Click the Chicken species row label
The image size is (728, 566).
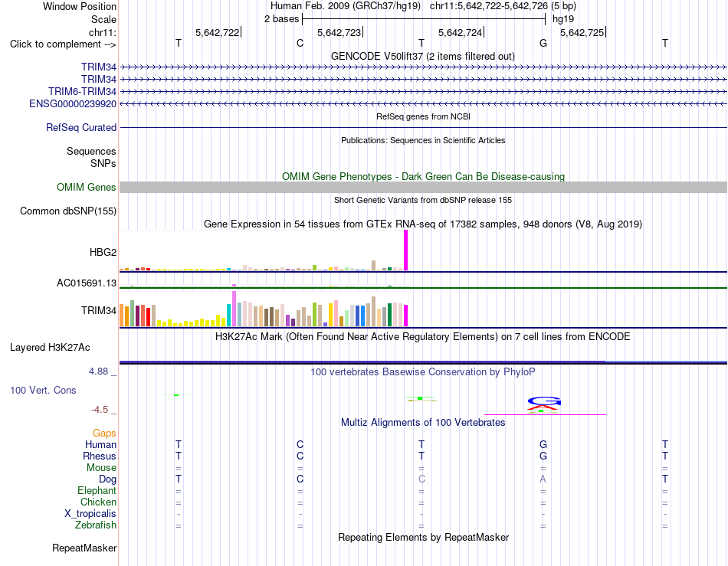point(98,502)
